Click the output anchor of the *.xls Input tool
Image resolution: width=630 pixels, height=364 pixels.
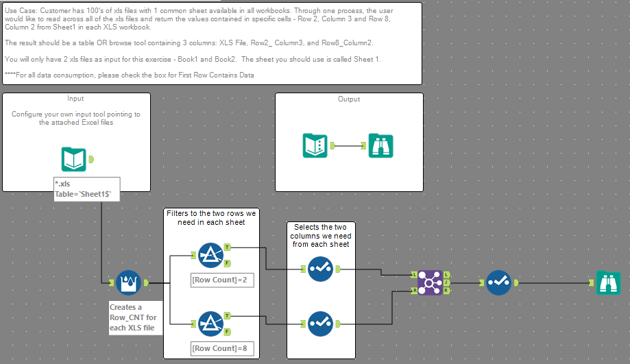91,160
